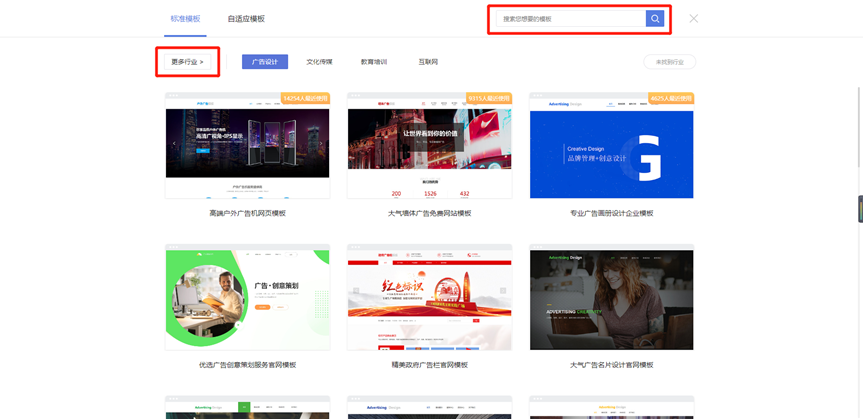The height and width of the screenshot is (419, 863).
Task: Select the 教育培训 industry filter
Action: 374,62
